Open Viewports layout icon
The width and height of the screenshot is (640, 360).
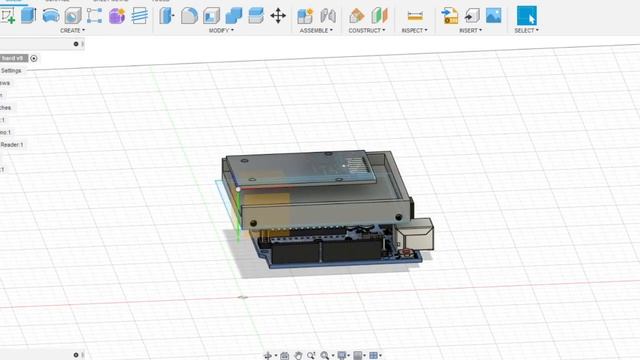373,356
